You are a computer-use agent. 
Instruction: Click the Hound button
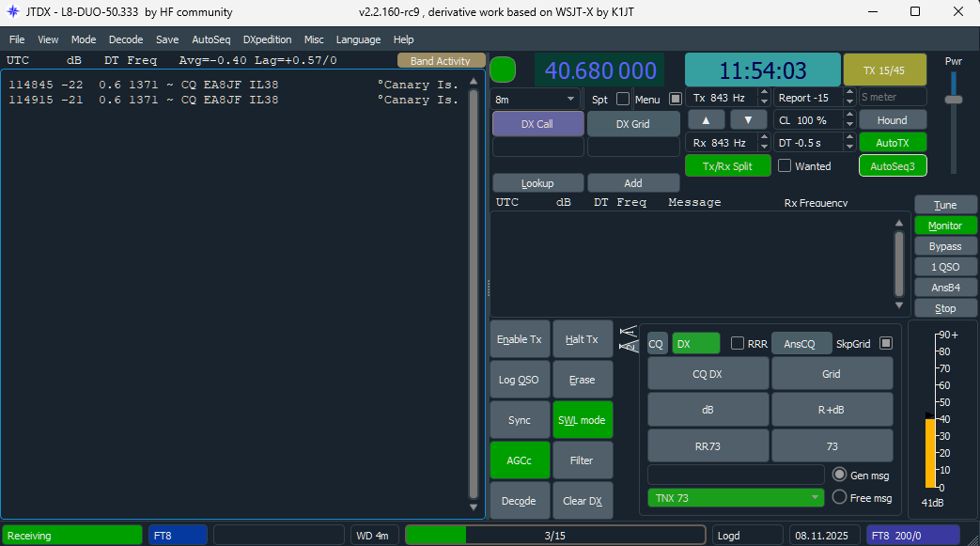pyautogui.click(x=893, y=120)
